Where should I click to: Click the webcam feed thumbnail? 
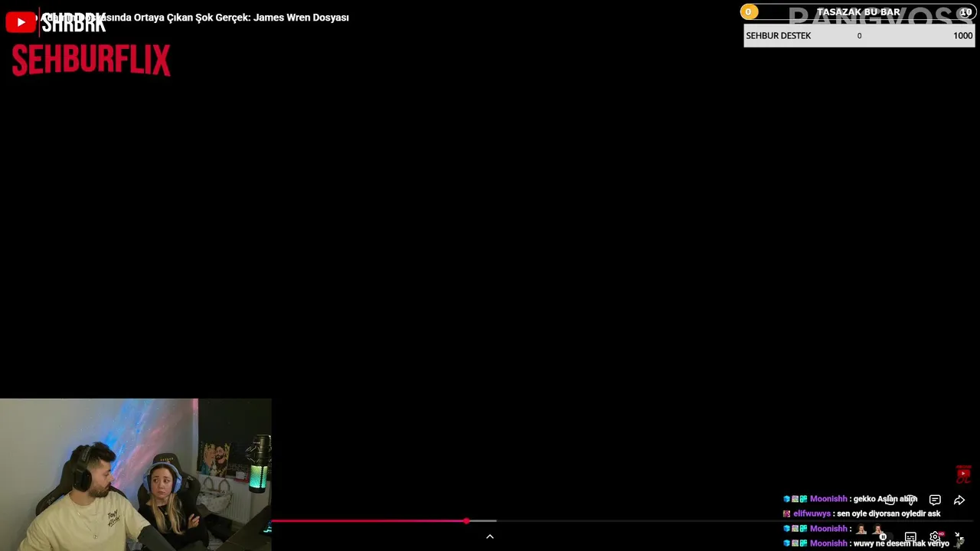tap(136, 474)
